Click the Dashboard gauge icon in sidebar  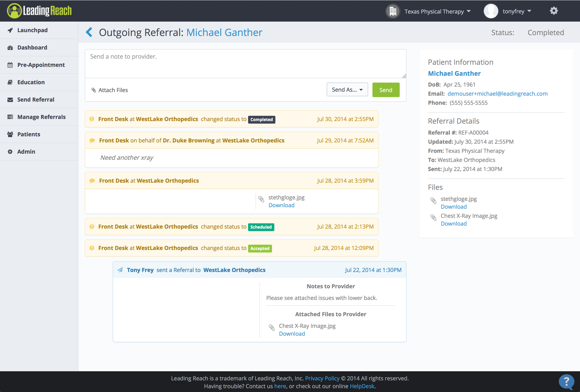pyautogui.click(x=10, y=48)
